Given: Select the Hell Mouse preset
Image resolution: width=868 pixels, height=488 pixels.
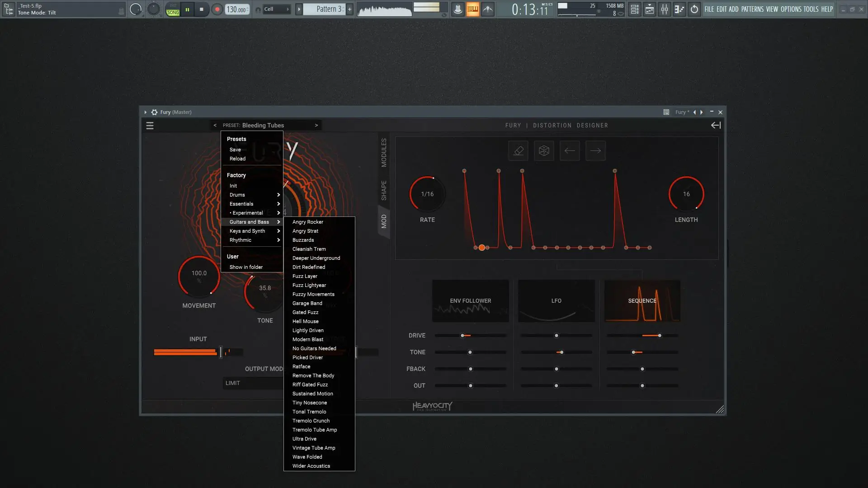Looking at the screenshot, I should [305, 321].
